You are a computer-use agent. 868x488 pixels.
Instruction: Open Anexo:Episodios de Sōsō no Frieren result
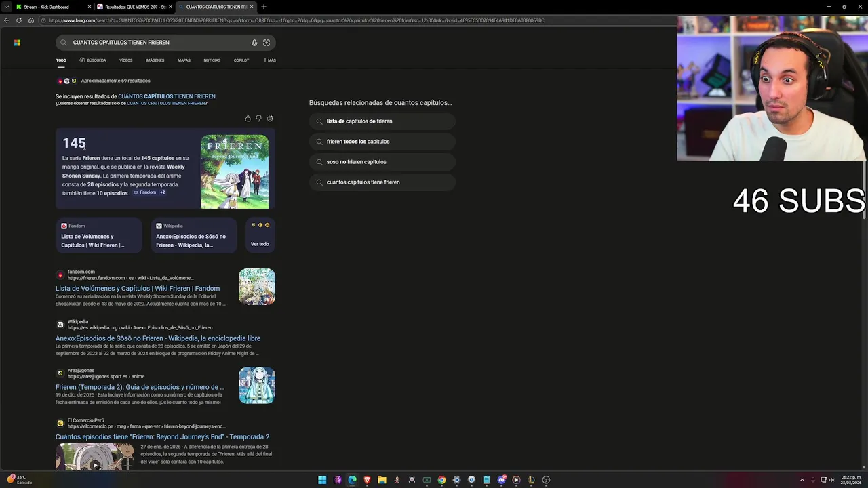point(158,338)
